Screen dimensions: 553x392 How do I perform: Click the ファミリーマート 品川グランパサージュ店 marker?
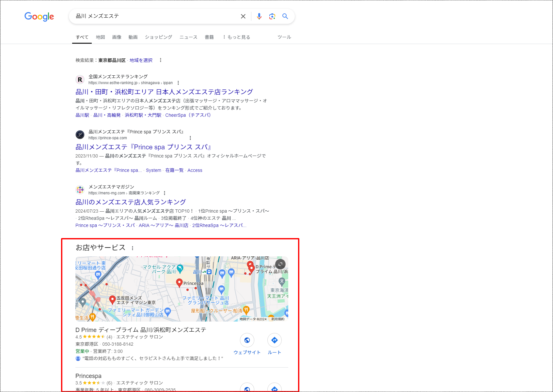[222, 289]
